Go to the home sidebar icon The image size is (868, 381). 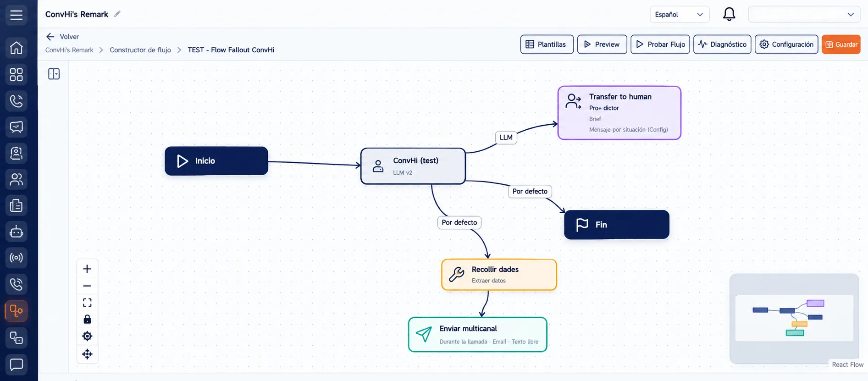click(16, 48)
